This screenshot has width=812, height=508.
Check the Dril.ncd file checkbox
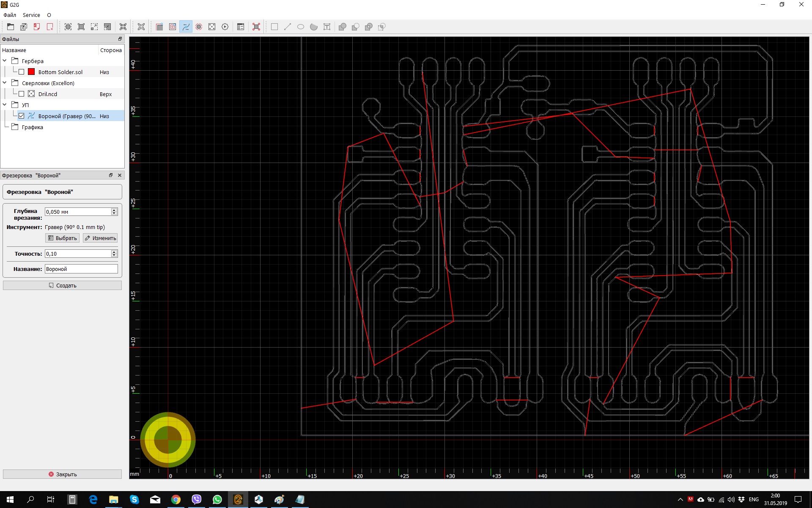[21, 94]
